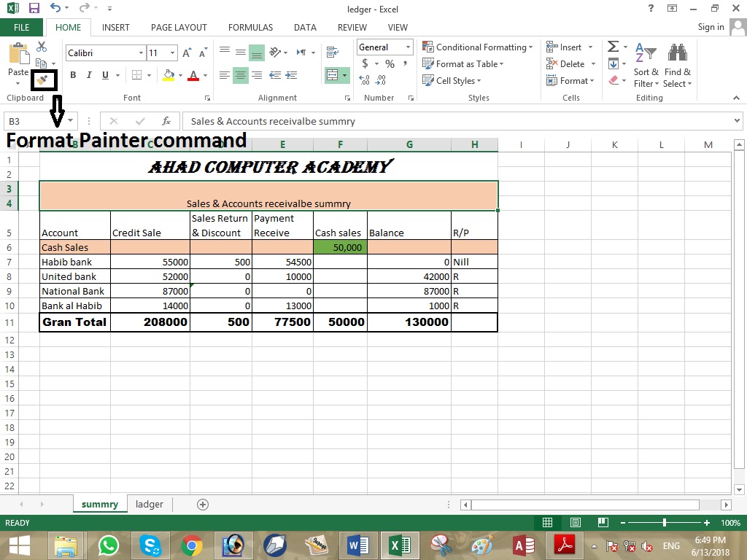Toggle Underline formatting
The width and height of the screenshot is (747, 560).
[x=104, y=75]
